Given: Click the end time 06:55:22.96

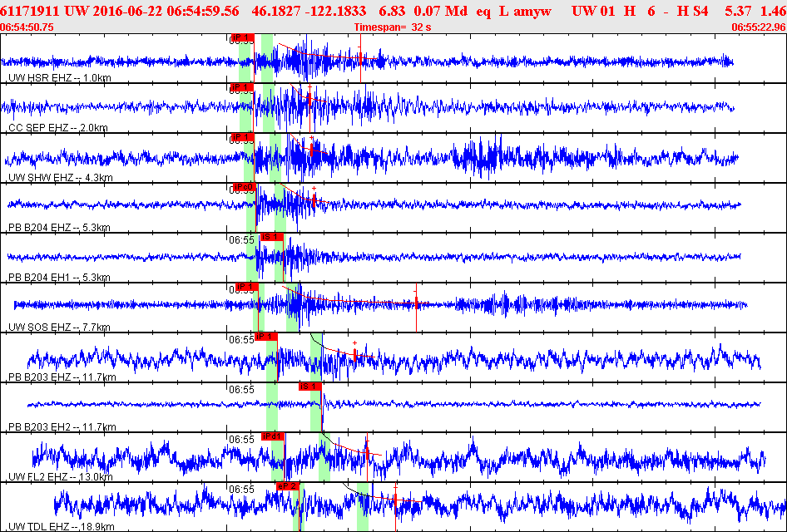Looking at the screenshot, I should pos(759,27).
